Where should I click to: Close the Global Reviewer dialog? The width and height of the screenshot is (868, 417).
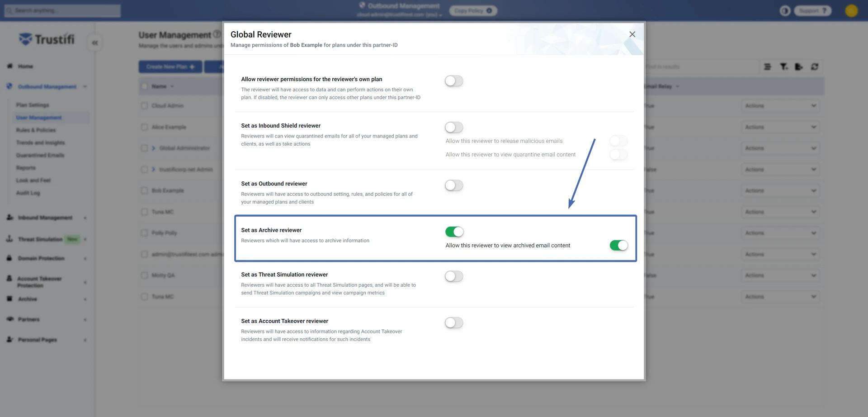coord(632,34)
